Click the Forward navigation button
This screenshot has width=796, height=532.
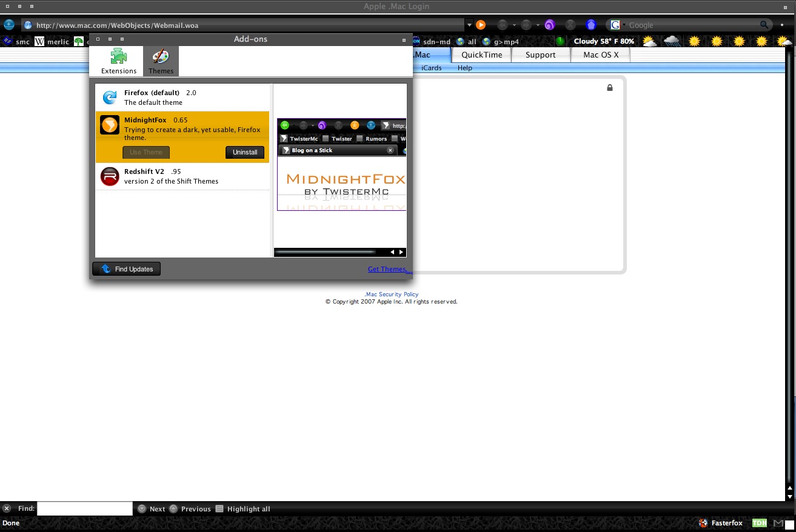tap(526, 25)
